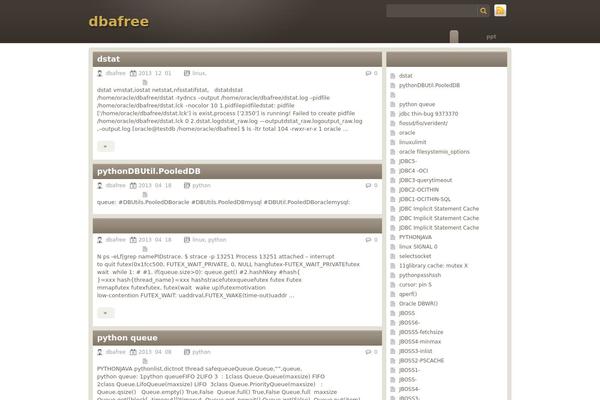600x400 pixels.
Task: Click the author icon on python queue post
Action: pyautogui.click(x=100, y=352)
